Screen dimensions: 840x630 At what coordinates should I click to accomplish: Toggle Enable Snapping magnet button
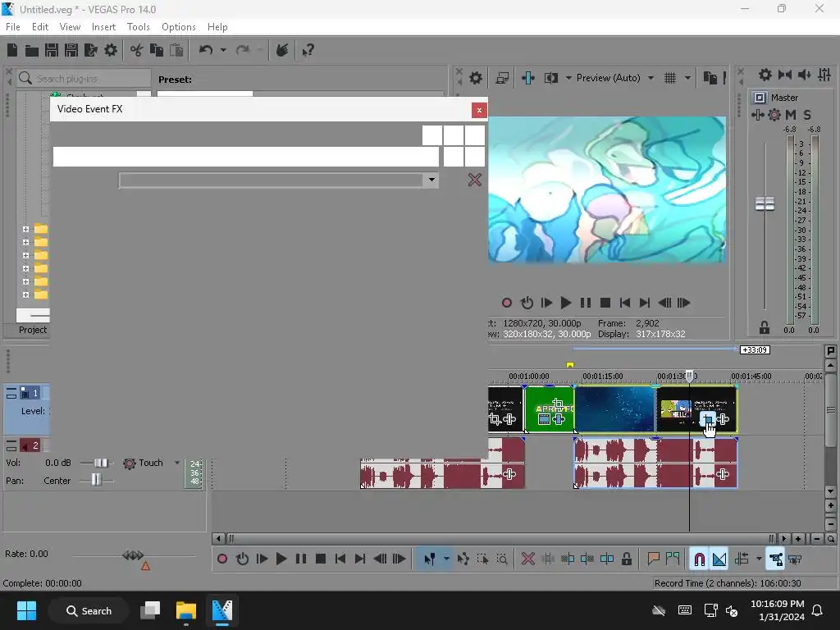(x=699, y=559)
